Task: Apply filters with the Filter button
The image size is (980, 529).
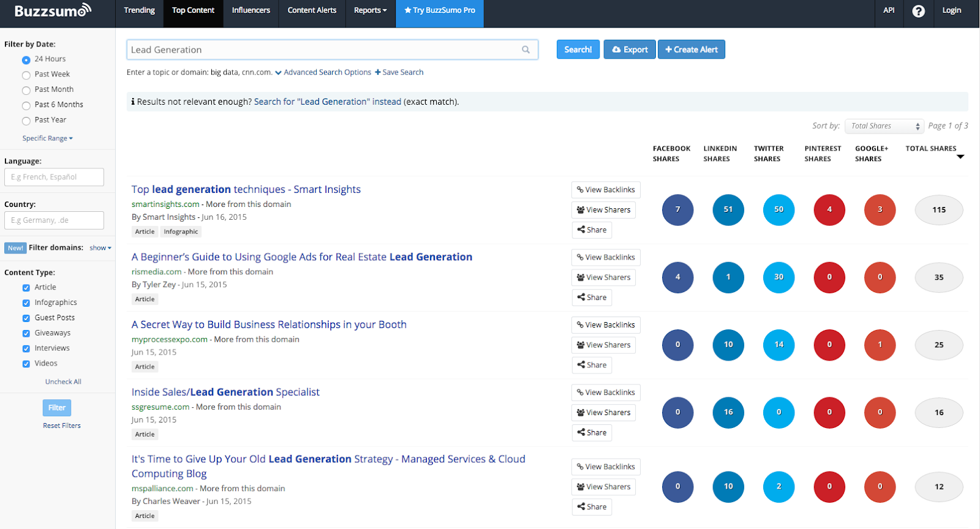Action: pos(57,408)
